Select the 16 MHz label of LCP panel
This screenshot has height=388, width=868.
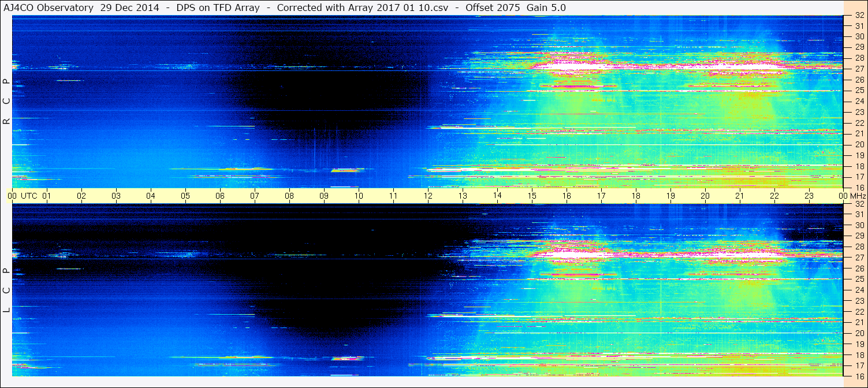[x=859, y=376]
